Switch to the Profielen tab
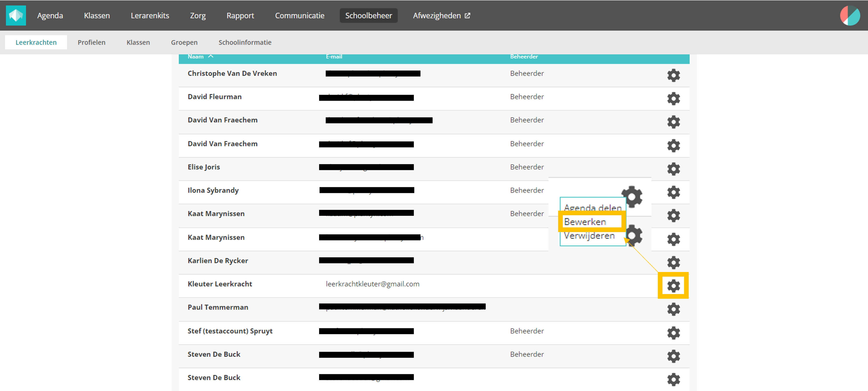Image resolution: width=868 pixels, height=391 pixels. pyautogui.click(x=91, y=42)
